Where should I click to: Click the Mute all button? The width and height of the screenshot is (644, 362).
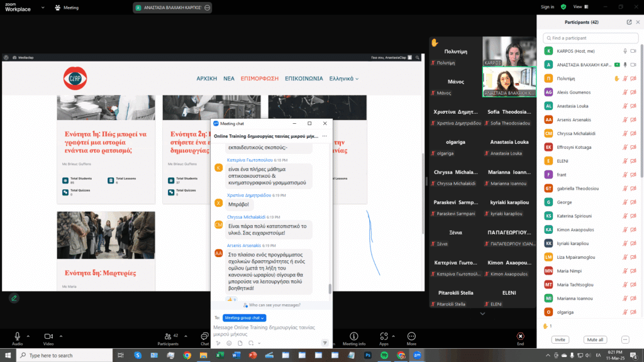tap(595, 339)
